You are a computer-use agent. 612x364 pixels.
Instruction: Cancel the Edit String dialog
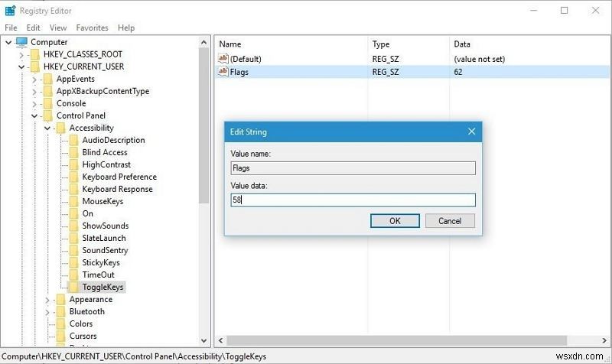pyautogui.click(x=450, y=221)
